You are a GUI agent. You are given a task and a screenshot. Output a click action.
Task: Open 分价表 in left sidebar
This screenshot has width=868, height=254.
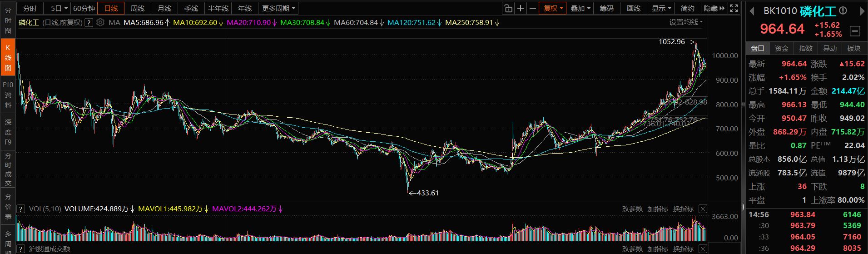click(8, 207)
